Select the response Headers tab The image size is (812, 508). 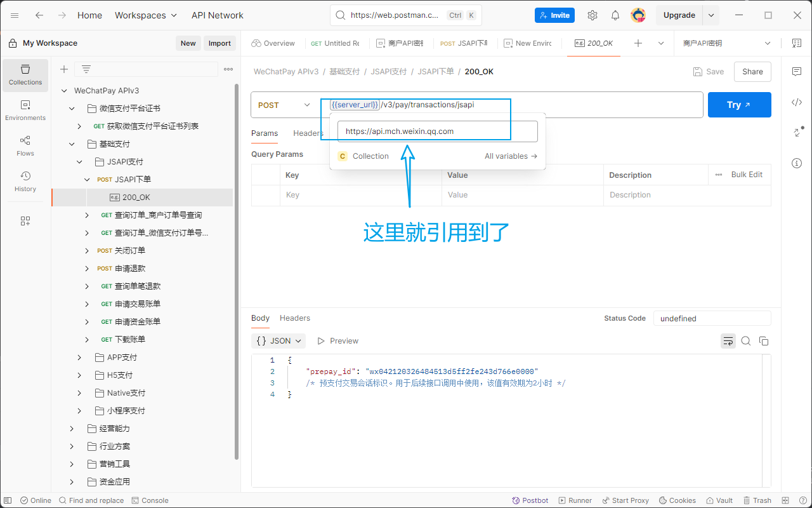click(295, 318)
